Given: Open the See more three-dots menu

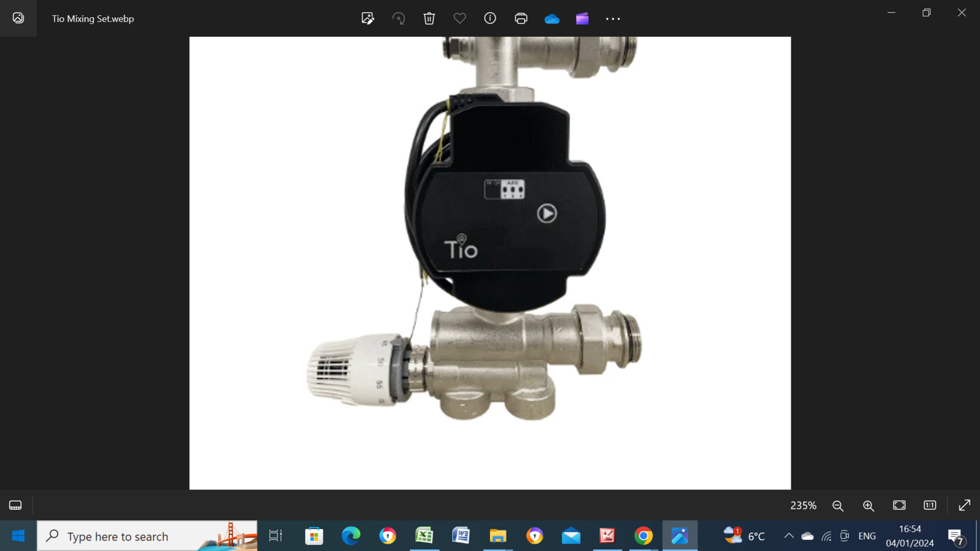Looking at the screenshot, I should [613, 18].
